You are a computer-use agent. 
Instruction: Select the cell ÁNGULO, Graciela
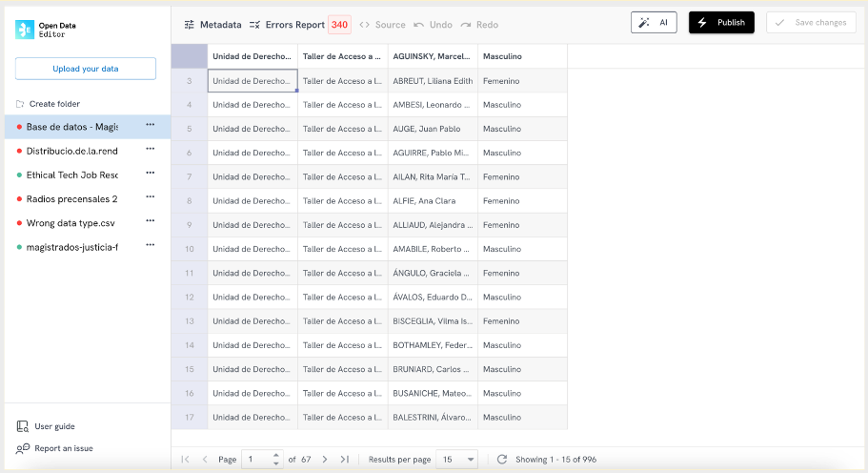pyautogui.click(x=433, y=273)
